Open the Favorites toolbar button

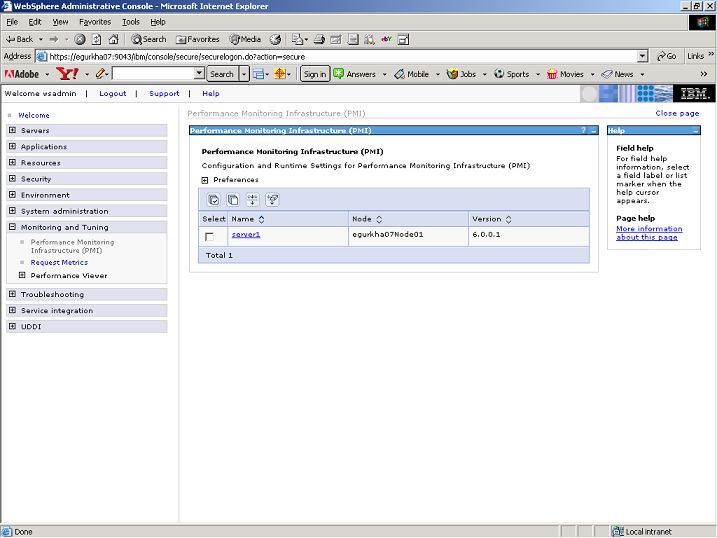point(198,39)
